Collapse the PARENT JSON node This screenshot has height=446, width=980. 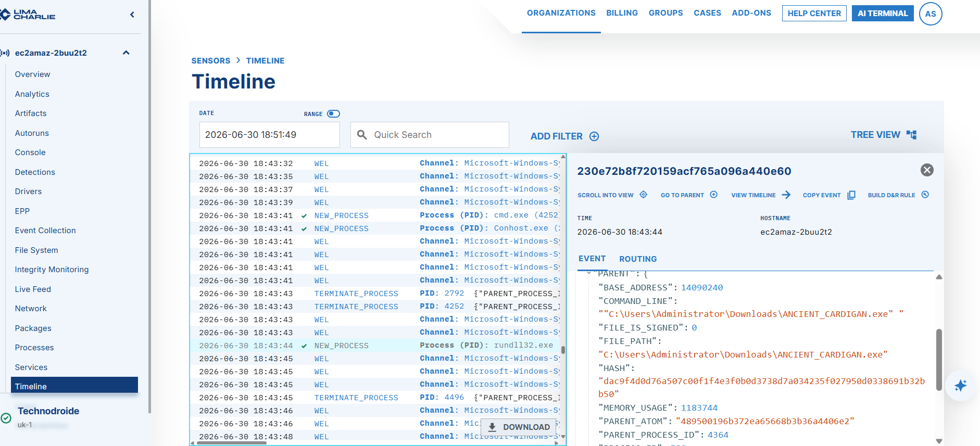[589, 273]
